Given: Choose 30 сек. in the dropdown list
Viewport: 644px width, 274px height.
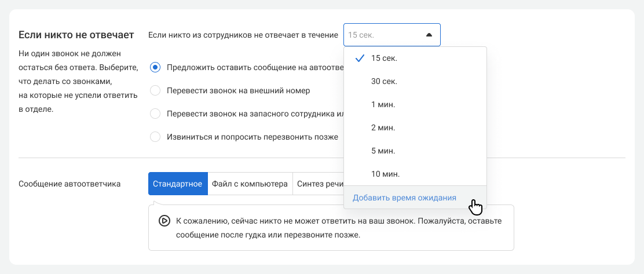Looking at the screenshot, I should (384, 81).
